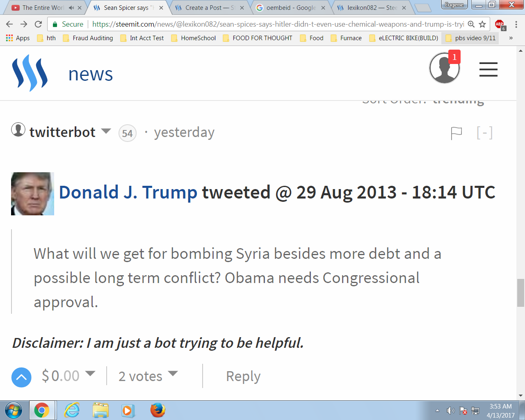Expand the twitterbot author dropdown

106,131
